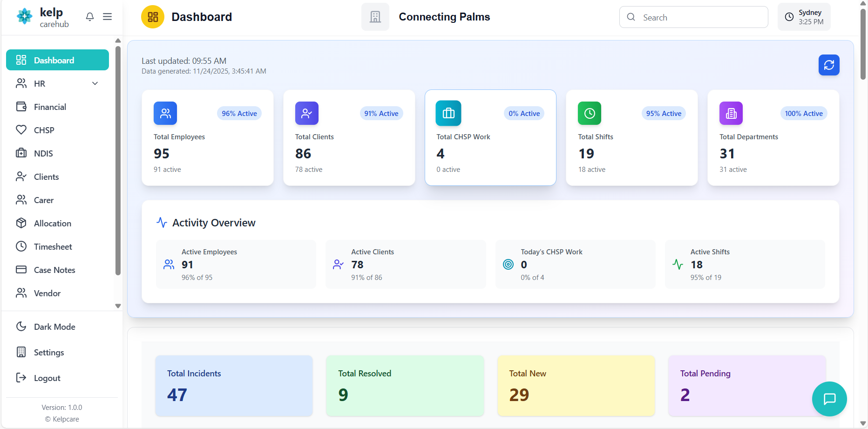
Task: Click the purple Total Departments icon
Action: point(731,113)
